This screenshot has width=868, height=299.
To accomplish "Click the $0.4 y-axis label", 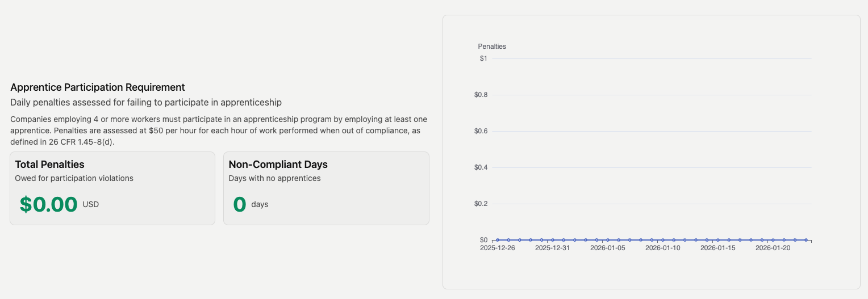I will [481, 167].
